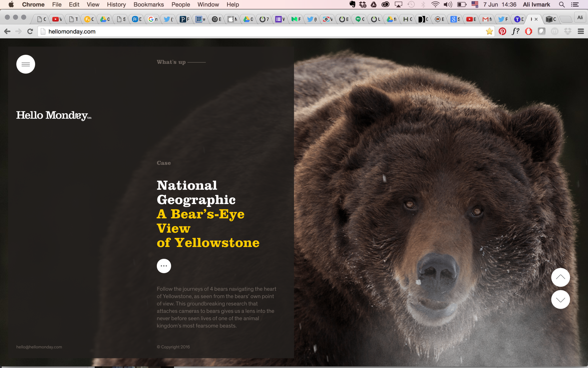Click the Dropbox extension in Chrome toolbar
Viewport: 588px width, 368px height.
click(x=568, y=31)
